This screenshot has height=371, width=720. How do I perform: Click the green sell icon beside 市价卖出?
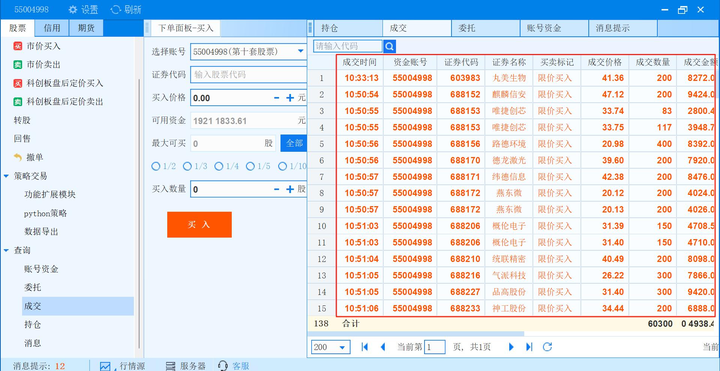[x=17, y=65]
